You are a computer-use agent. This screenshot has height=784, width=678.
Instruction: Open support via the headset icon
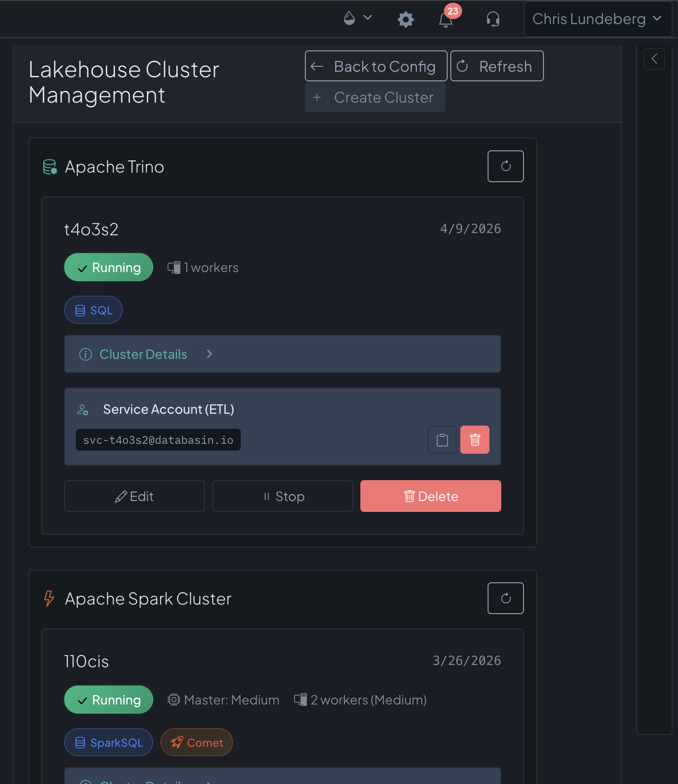[x=493, y=19]
